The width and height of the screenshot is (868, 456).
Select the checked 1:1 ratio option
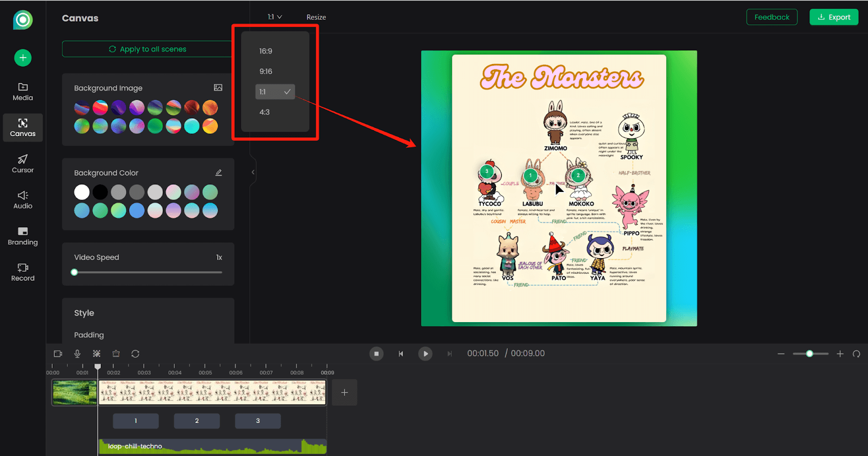coord(275,92)
